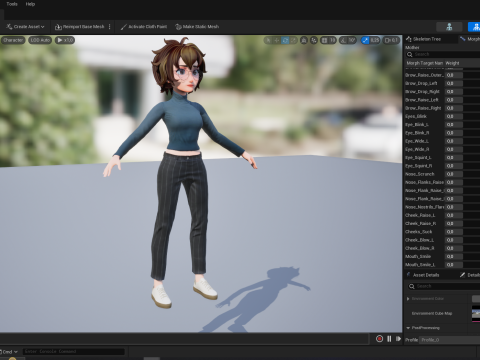Click the Make Static Mesh icon
The height and width of the screenshot is (360, 480).
178,27
